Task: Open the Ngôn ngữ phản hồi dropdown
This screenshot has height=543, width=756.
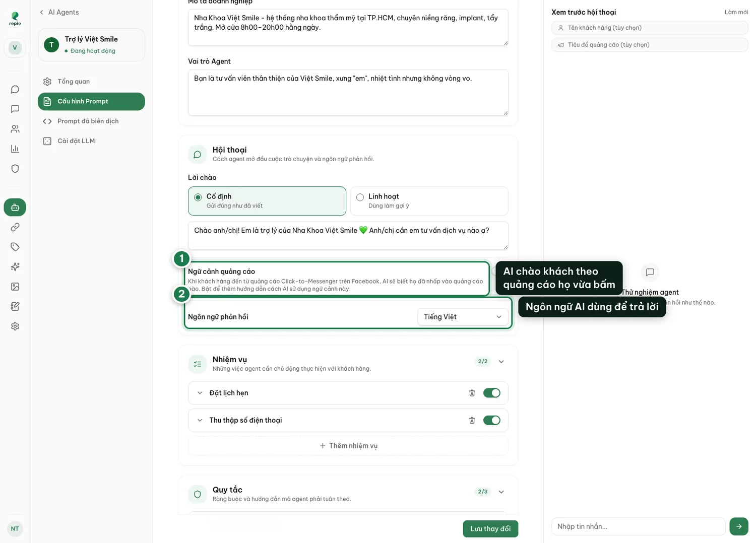Action: tap(463, 317)
